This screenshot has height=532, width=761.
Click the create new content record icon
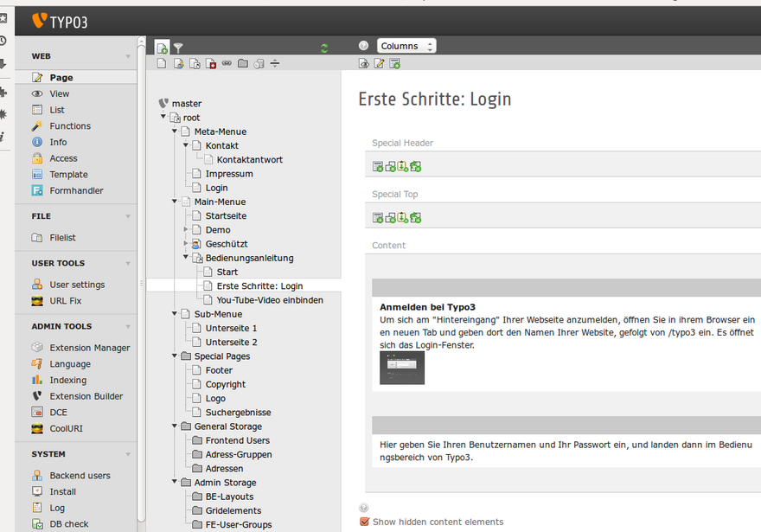click(x=395, y=64)
